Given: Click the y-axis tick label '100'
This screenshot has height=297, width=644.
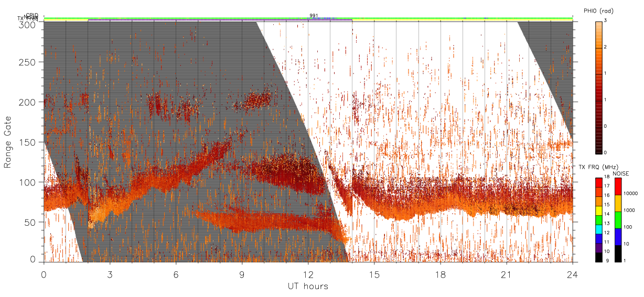Looking at the screenshot, I should coord(27,182).
